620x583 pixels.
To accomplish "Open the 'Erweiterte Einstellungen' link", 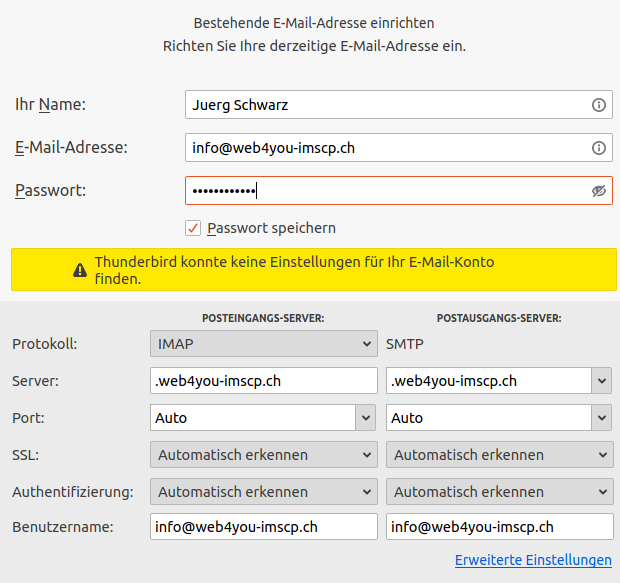I will (533, 560).
